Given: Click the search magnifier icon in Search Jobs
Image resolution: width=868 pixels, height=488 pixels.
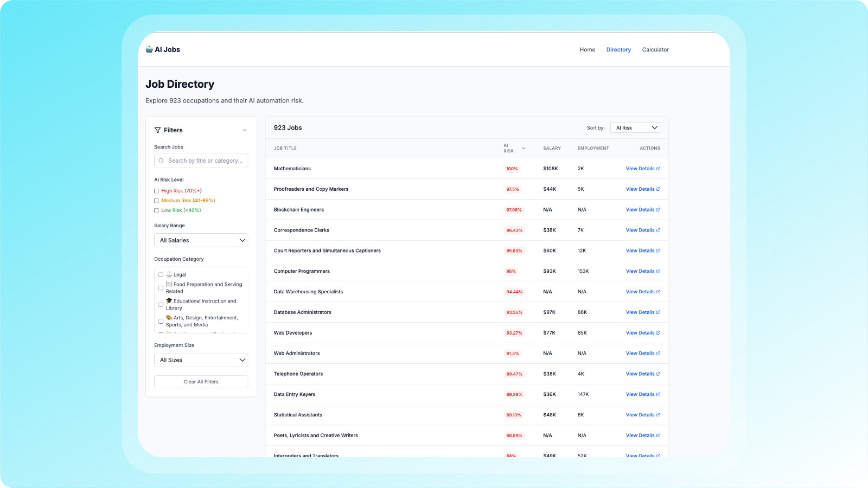Looking at the screenshot, I should coord(161,160).
